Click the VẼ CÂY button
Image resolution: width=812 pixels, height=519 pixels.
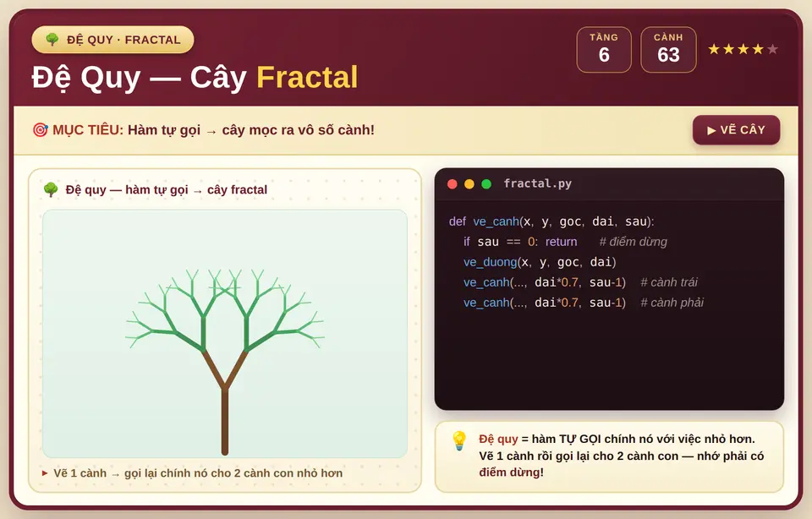(x=736, y=130)
